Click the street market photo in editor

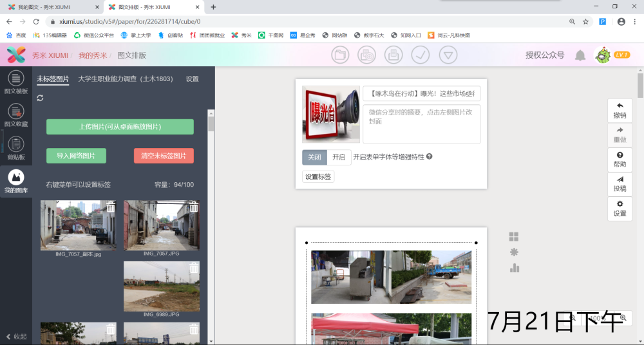(391, 277)
